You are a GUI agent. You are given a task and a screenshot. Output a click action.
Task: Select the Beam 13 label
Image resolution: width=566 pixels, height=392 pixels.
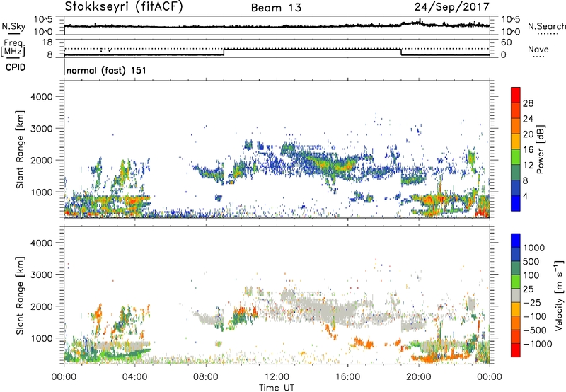tap(276, 8)
